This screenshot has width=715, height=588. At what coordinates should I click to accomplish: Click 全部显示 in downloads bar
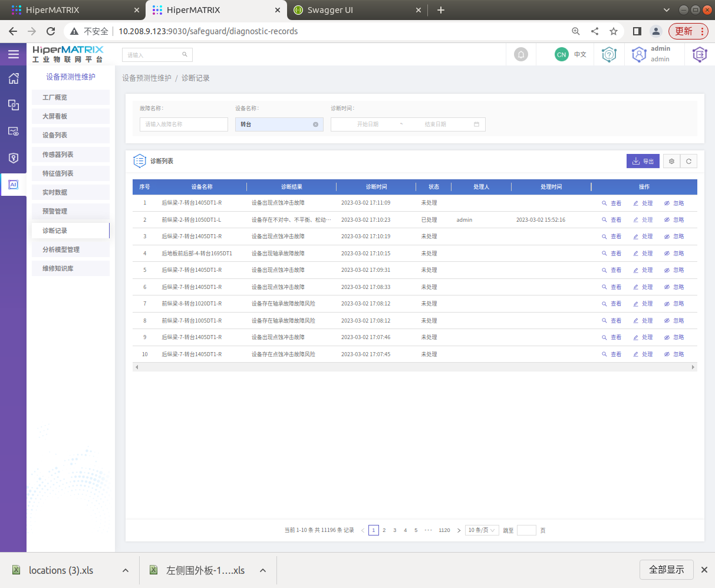[667, 570]
